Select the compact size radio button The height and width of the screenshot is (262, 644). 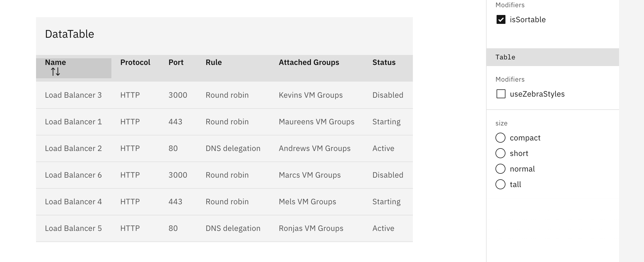pos(500,138)
